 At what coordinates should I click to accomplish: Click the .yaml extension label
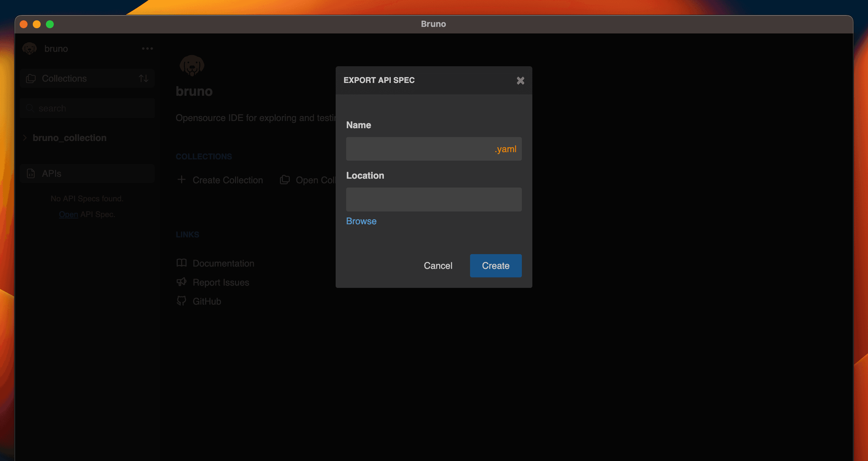[505, 149]
